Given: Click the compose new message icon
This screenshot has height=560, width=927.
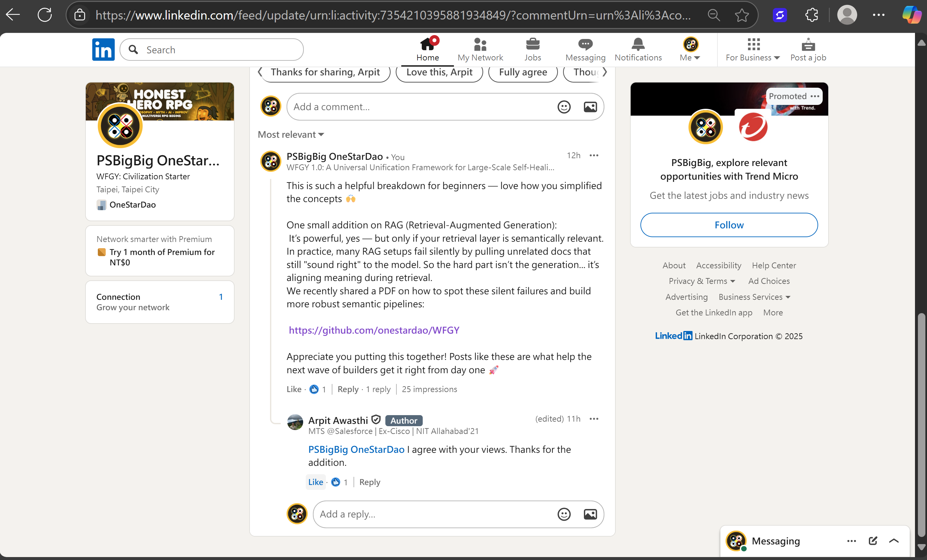Looking at the screenshot, I should (873, 541).
